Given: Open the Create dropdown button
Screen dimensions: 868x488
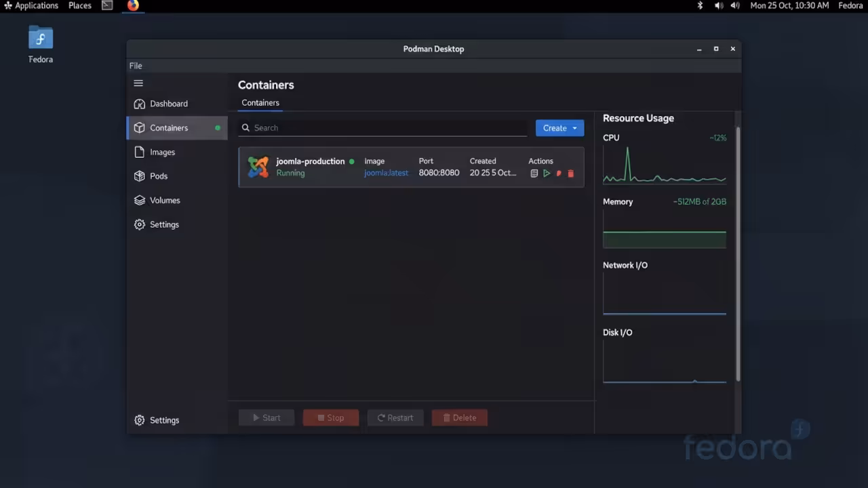Looking at the screenshot, I should 559,128.
